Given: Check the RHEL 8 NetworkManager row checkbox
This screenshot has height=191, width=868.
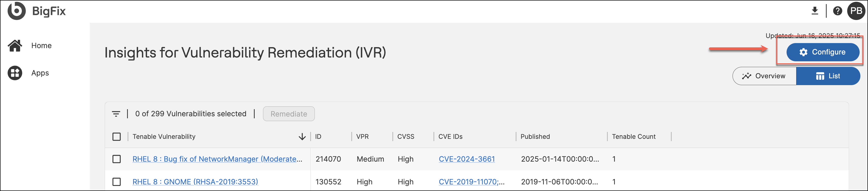Looking at the screenshot, I should [117, 159].
